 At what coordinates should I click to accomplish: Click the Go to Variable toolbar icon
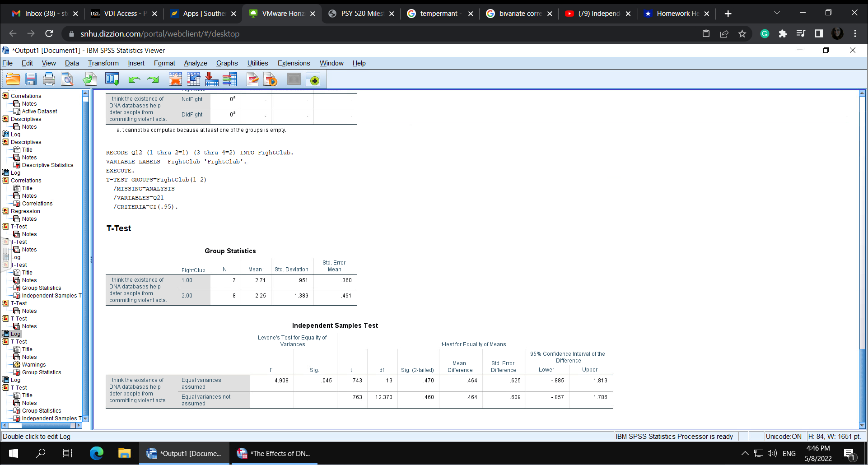[211, 79]
